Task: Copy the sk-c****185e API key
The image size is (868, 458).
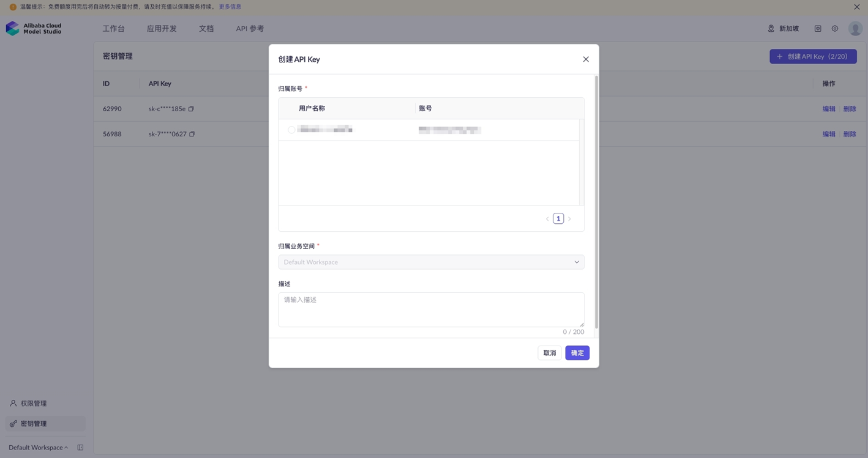Action: [x=191, y=109]
